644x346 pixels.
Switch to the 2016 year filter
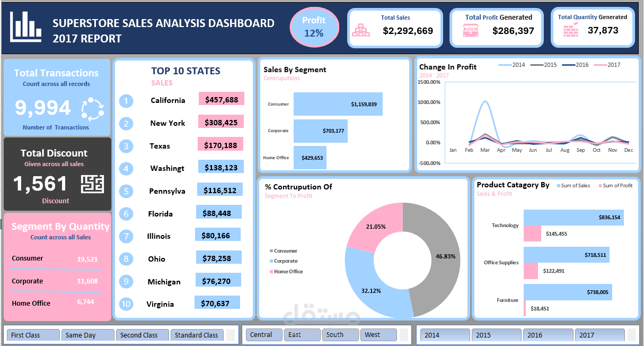(548, 335)
